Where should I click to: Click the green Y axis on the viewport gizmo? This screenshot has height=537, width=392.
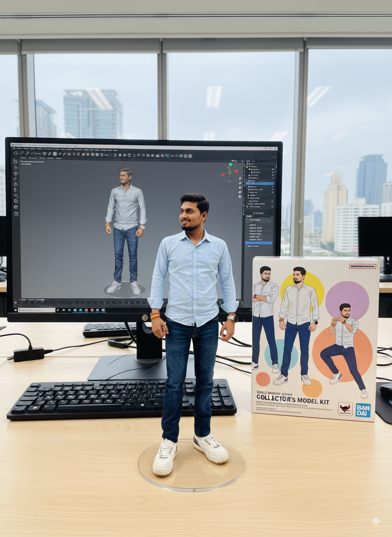click(230, 165)
